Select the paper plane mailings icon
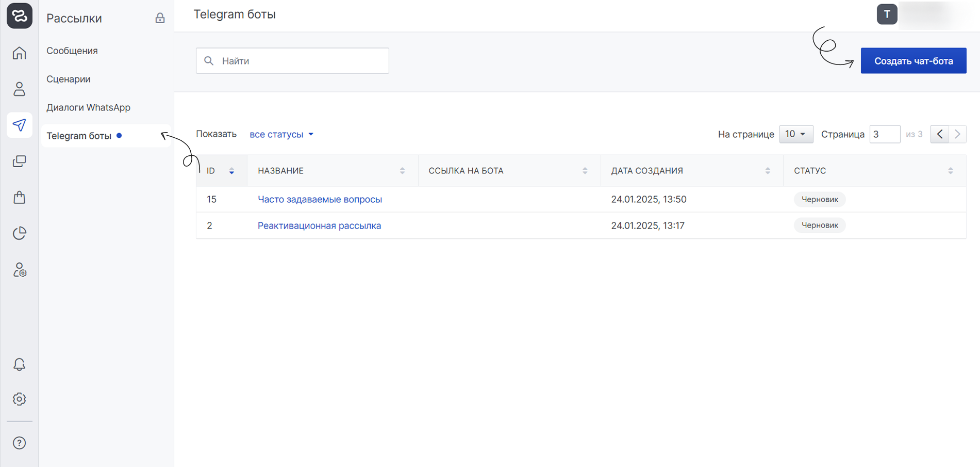 [x=19, y=125]
